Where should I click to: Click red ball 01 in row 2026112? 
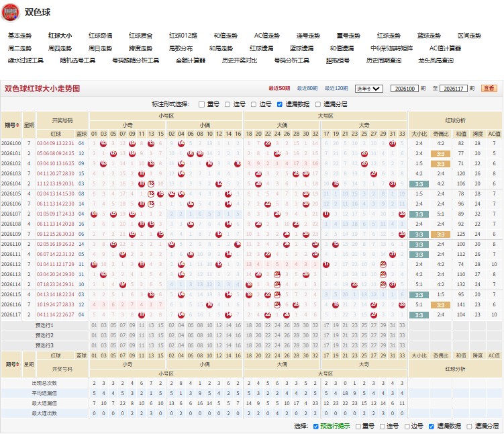click(x=94, y=265)
